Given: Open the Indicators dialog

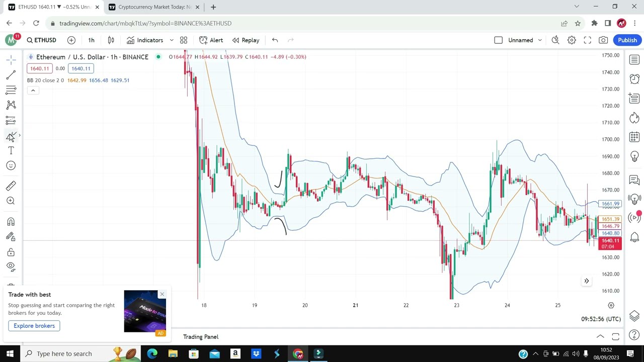Looking at the screenshot, I should coord(145,40).
